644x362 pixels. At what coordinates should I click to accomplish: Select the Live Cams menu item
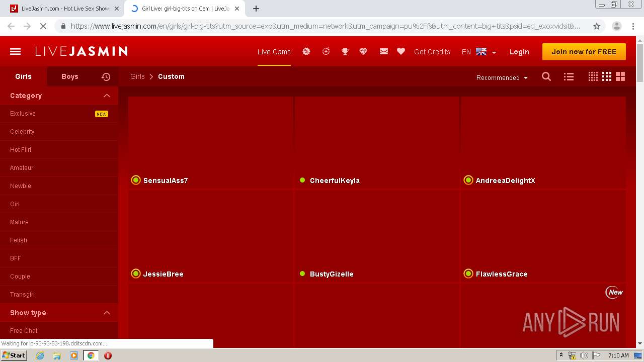pyautogui.click(x=274, y=52)
